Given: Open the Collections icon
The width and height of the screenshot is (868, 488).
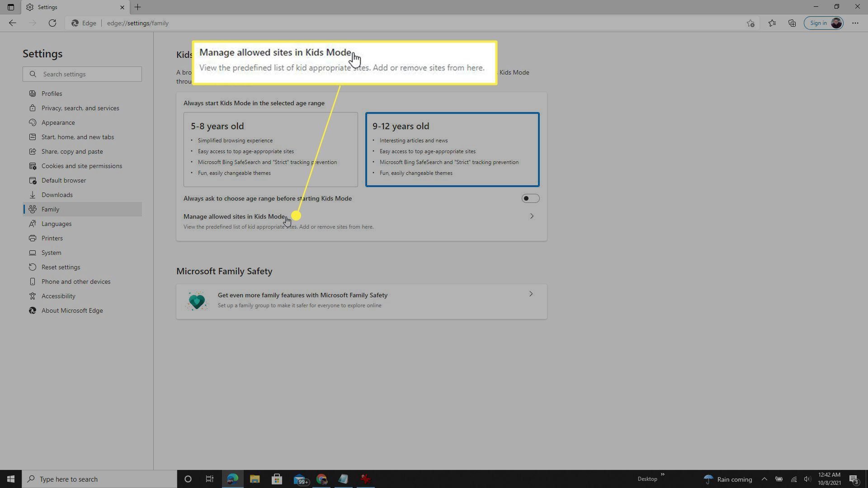Looking at the screenshot, I should coord(792,23).
